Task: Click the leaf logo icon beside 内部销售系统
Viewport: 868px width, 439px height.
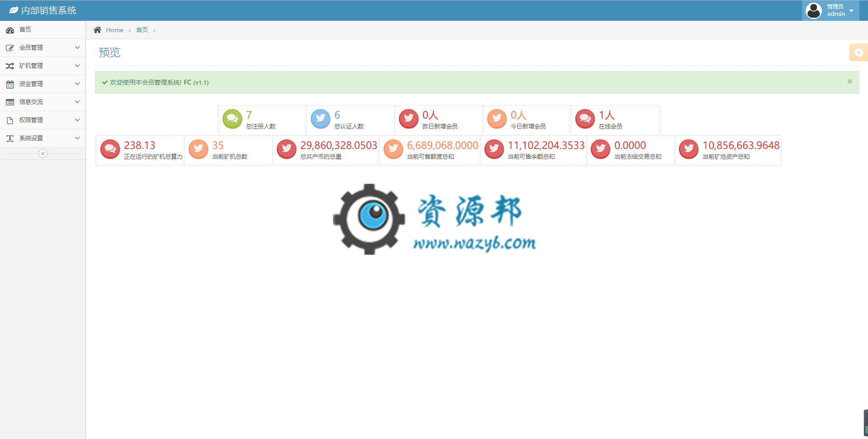Action: point(14,10)
